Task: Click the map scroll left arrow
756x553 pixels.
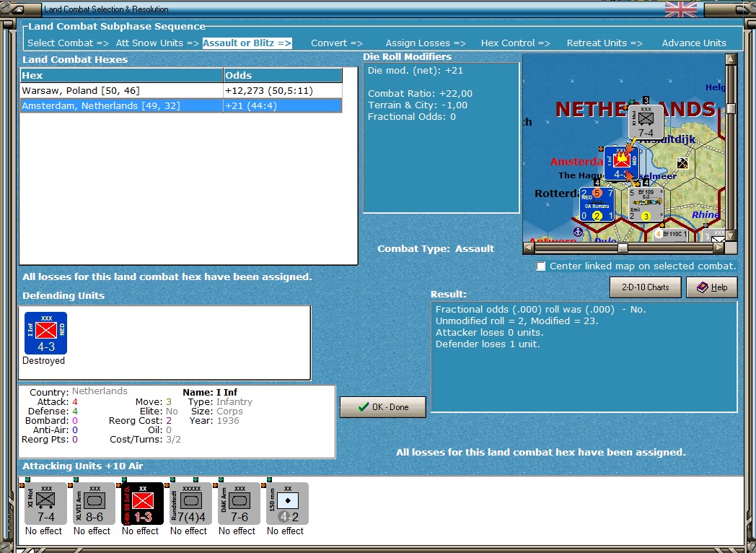Action: coord(529,248)
